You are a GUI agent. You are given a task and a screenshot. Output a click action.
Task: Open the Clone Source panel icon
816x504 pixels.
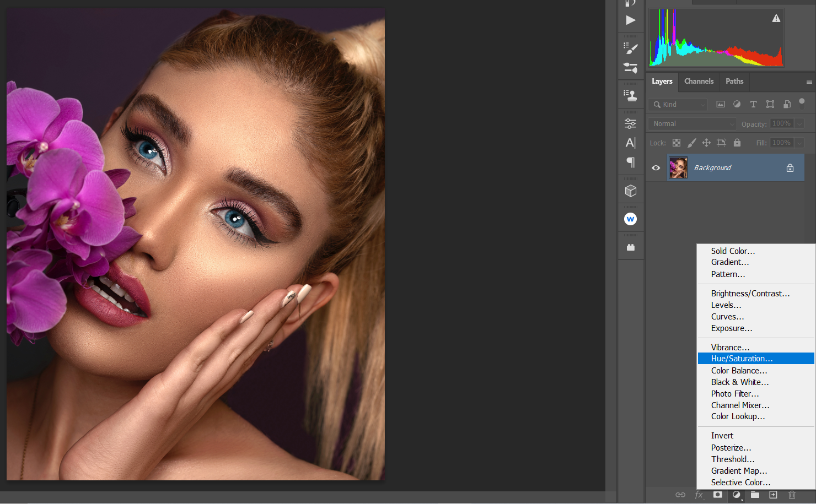(x=631, y=95)
